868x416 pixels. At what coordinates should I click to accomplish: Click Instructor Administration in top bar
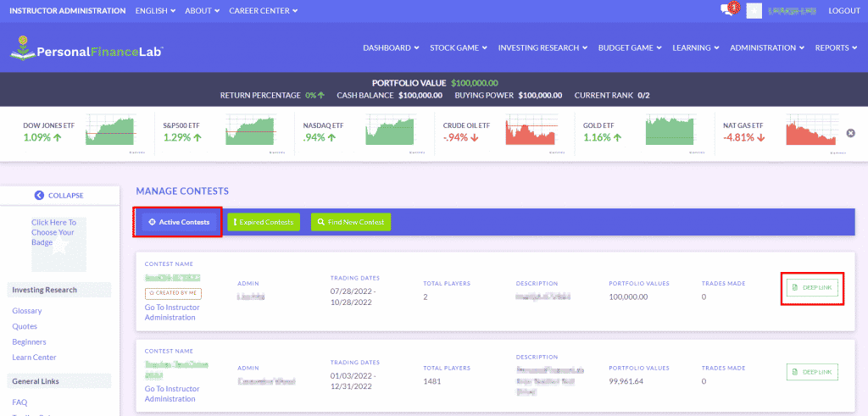(x=68, y=10)
